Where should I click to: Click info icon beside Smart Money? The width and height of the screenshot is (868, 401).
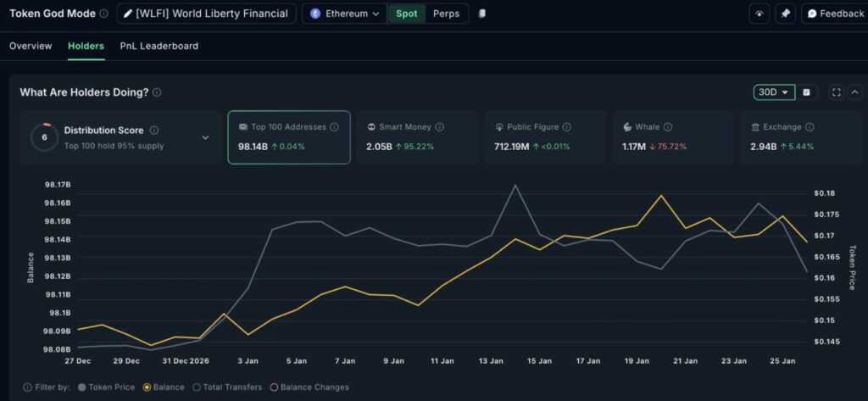tap(439, 127)
